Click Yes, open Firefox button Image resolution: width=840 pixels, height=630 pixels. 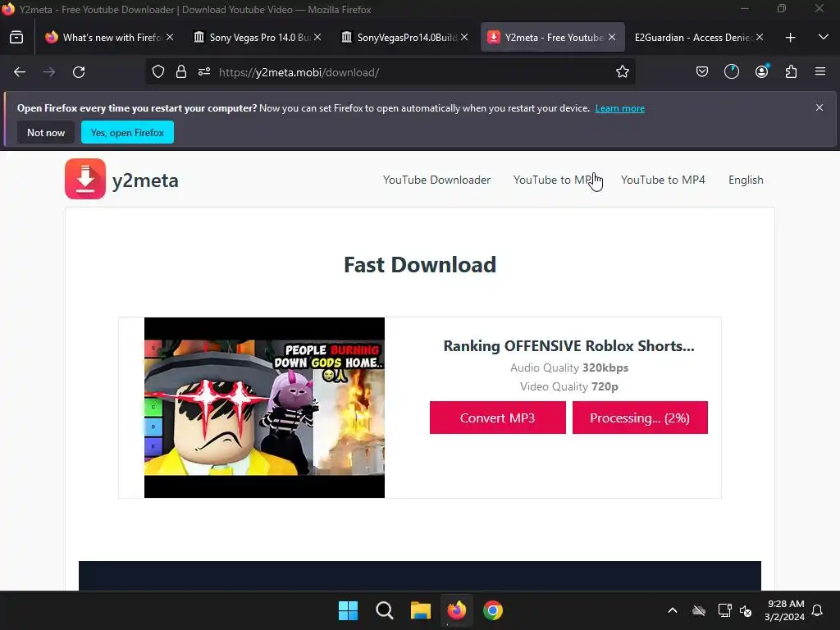pos(127,132)
